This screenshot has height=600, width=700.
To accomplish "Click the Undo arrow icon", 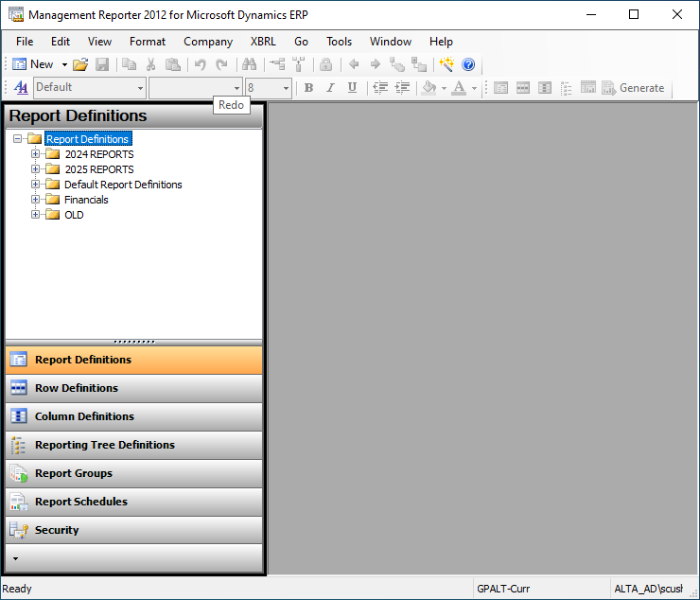I will click(200, 64).
